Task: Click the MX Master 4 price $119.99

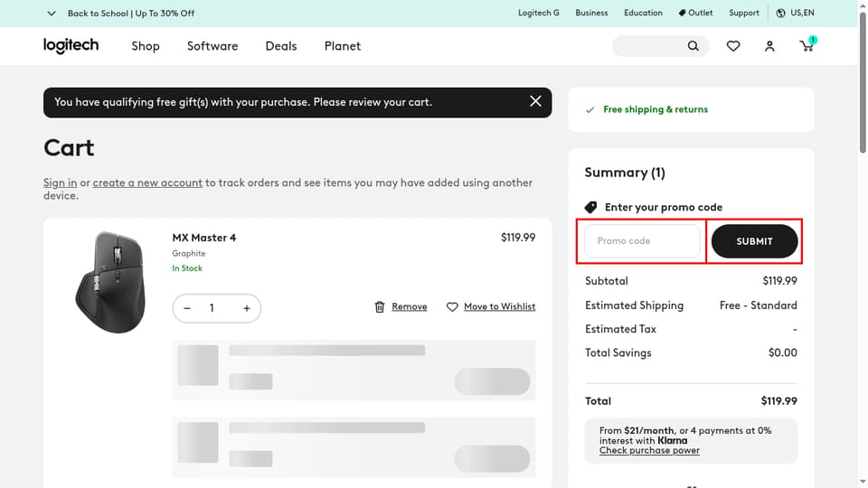Action: 518,238
